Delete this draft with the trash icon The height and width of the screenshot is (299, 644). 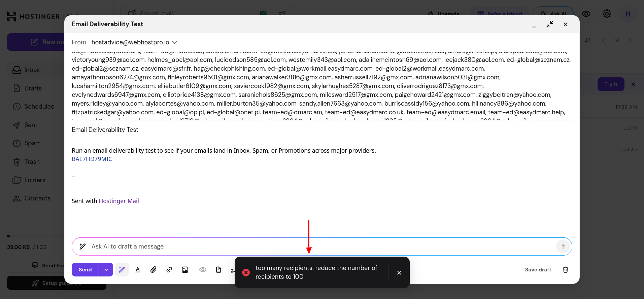566,270
